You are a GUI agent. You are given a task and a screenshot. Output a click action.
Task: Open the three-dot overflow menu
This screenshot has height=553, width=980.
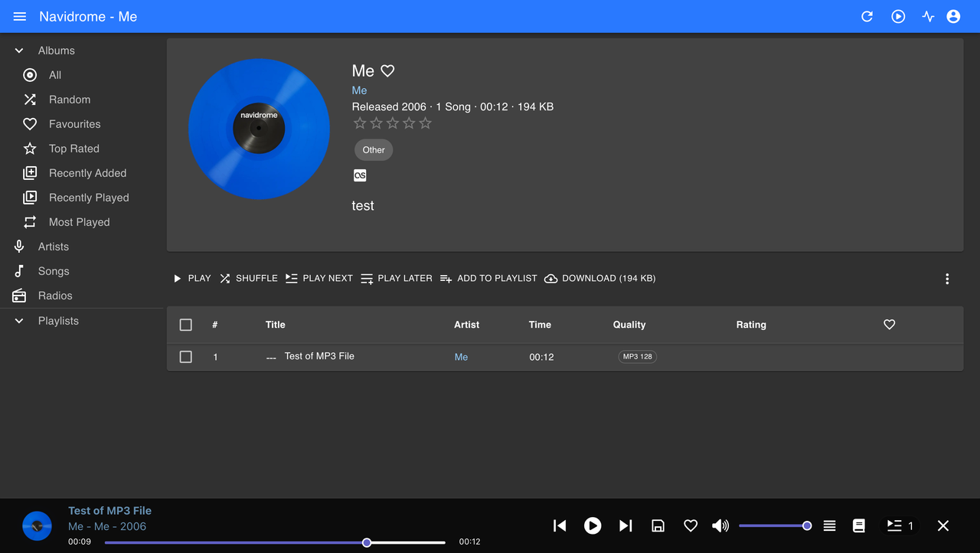pyautogui.click(x=947, y=279)
